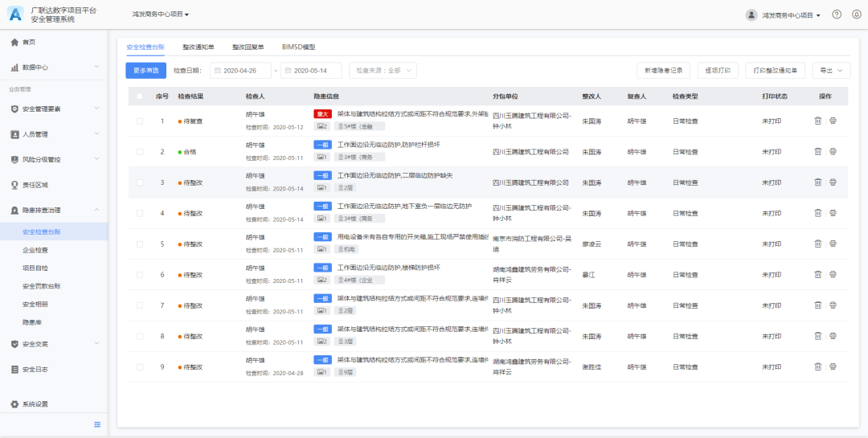This screenshot has width=868, height=438.
Task: Click the 系统设置 gear icon
Action: [x=15, y=404]
